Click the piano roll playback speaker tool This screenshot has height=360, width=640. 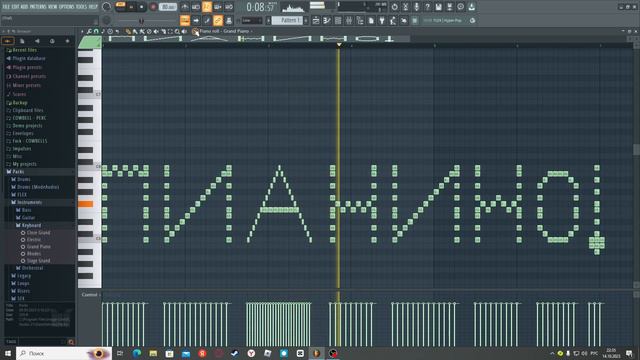[184, 31]
